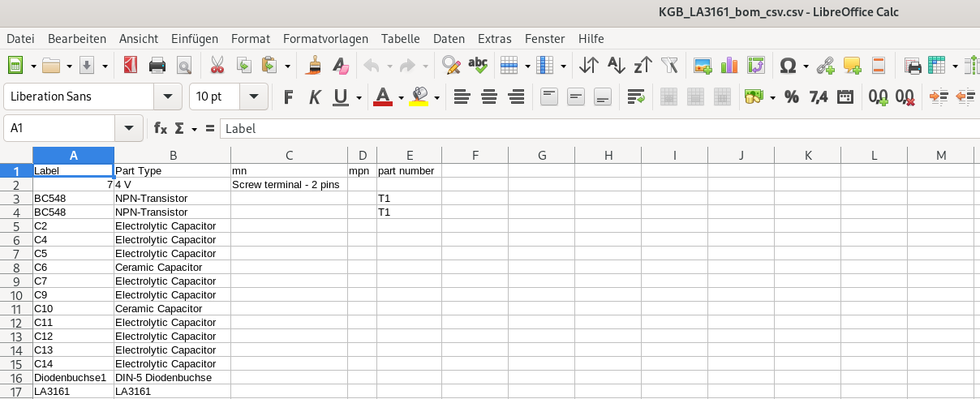This screenshot has height=399, width=980.
Task: Click the AutoFilter funnel icon
Action: [669, 66]
